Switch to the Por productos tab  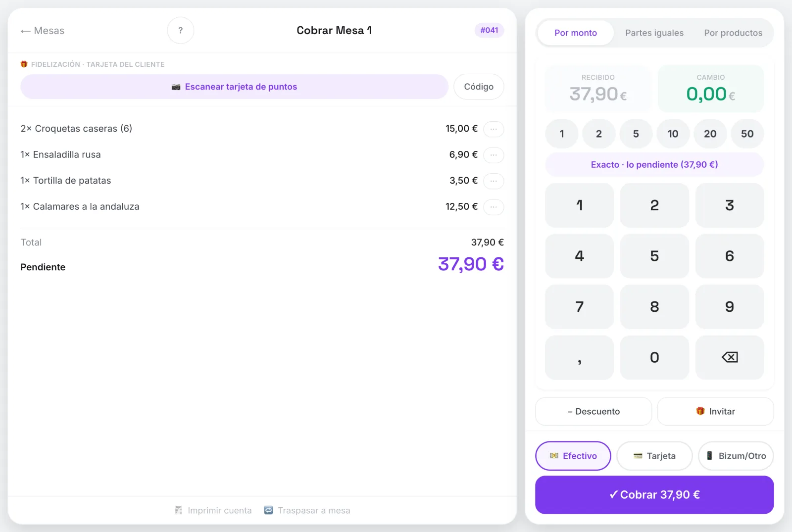pos(733,33)
